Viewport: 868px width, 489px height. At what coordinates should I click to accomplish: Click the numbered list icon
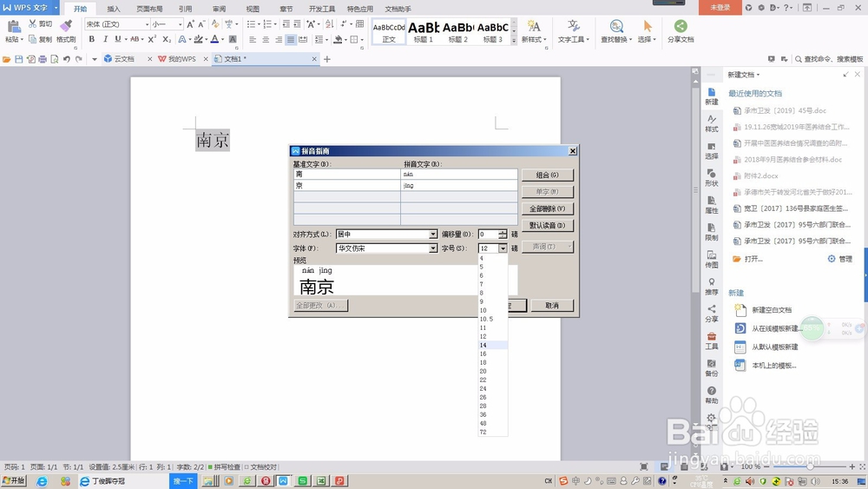267,24
